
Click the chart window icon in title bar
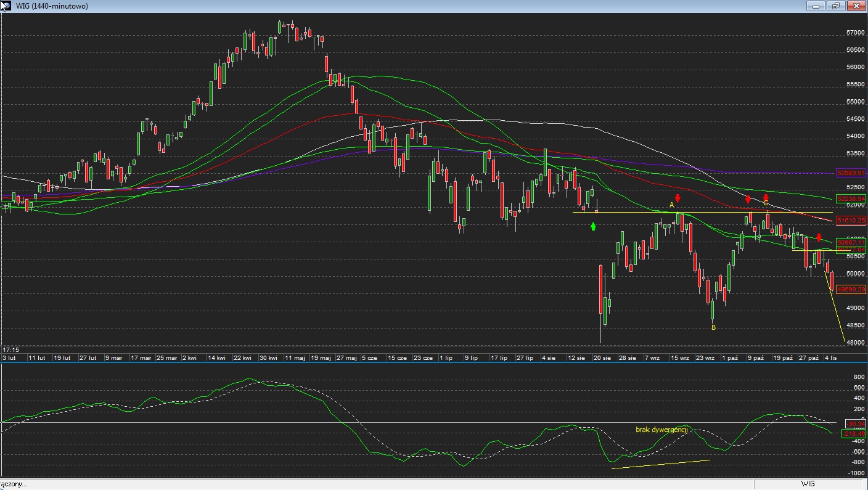pos(5,6)
